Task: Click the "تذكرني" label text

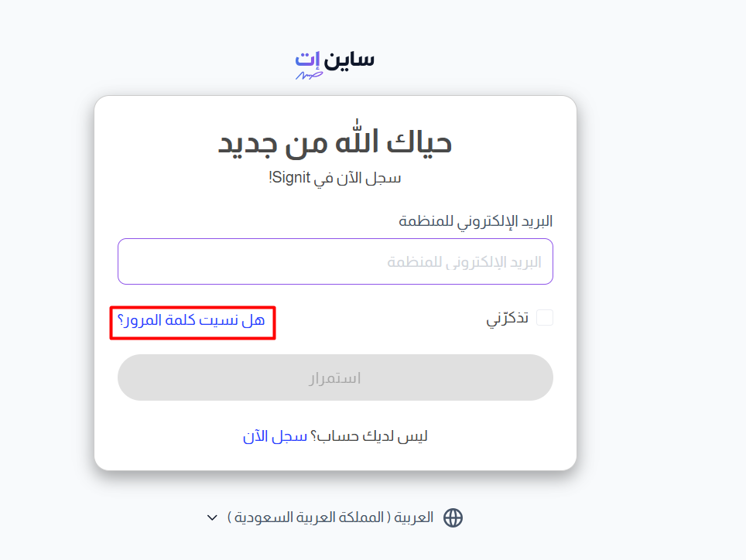Action: pos(507,319)
